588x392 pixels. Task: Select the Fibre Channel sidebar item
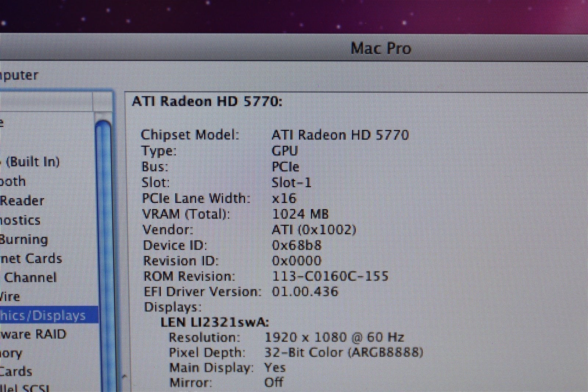(29, 277)
